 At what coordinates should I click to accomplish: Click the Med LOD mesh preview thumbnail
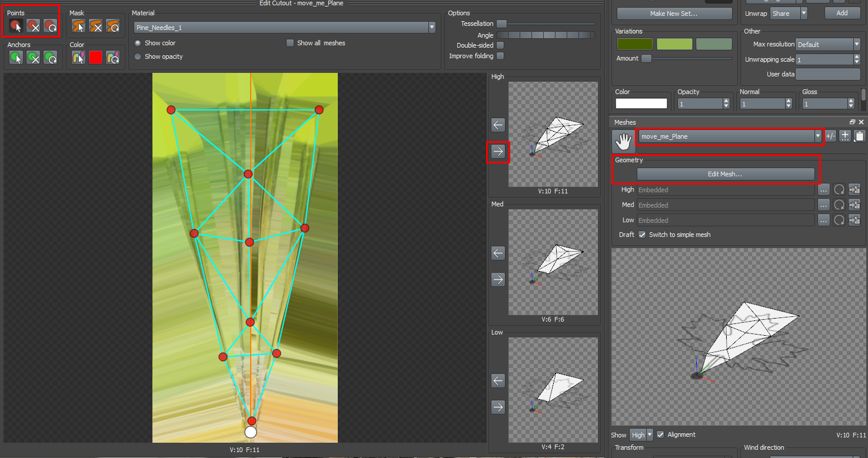point(553,262)
